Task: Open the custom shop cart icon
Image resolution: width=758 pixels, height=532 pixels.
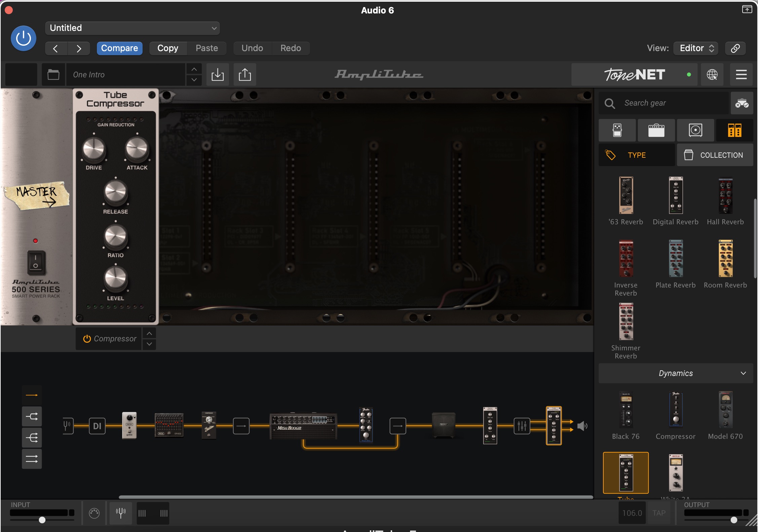Action: tap(742, 103)
